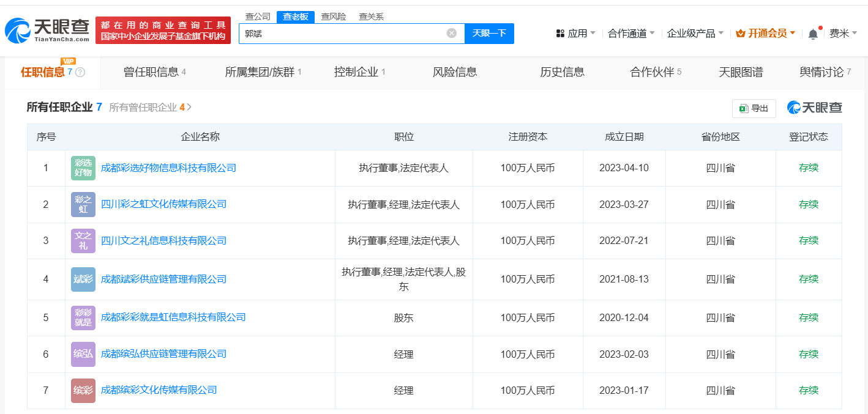Clear the search box with the X icon

pyautogui.click(x=452, y=33)
